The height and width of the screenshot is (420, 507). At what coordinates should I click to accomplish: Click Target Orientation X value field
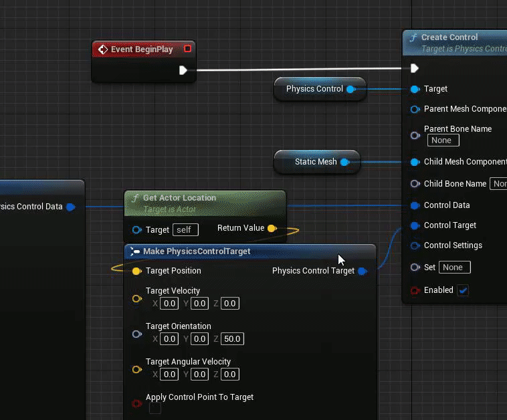[169, 339]
